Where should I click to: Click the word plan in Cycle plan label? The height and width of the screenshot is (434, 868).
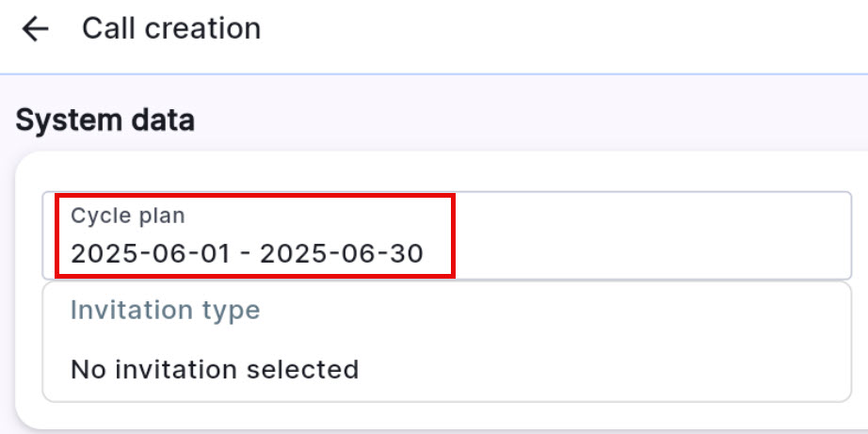click(x=162, y=216)
